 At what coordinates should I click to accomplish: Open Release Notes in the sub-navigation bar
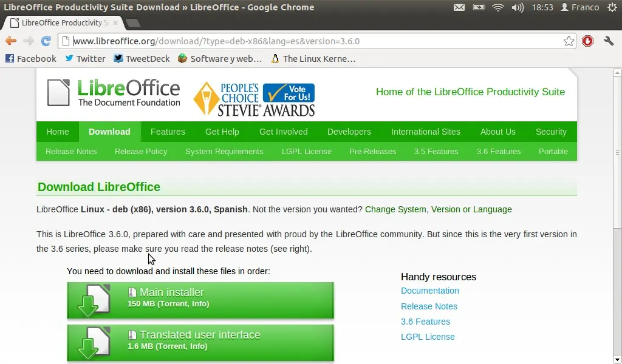pos(71,151)
